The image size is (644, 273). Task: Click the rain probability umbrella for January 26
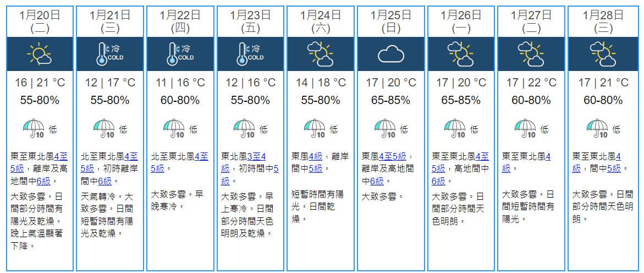(456, 129)
